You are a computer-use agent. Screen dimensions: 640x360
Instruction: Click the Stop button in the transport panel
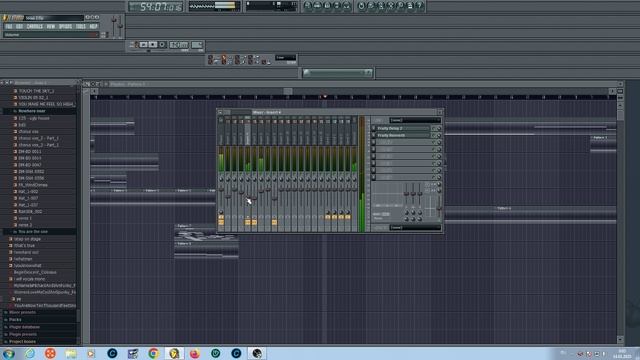(153, 44)
